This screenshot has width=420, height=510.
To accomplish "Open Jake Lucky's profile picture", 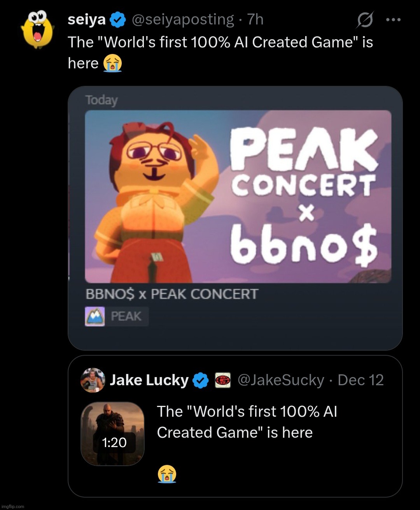I will (x=93, y=380).
